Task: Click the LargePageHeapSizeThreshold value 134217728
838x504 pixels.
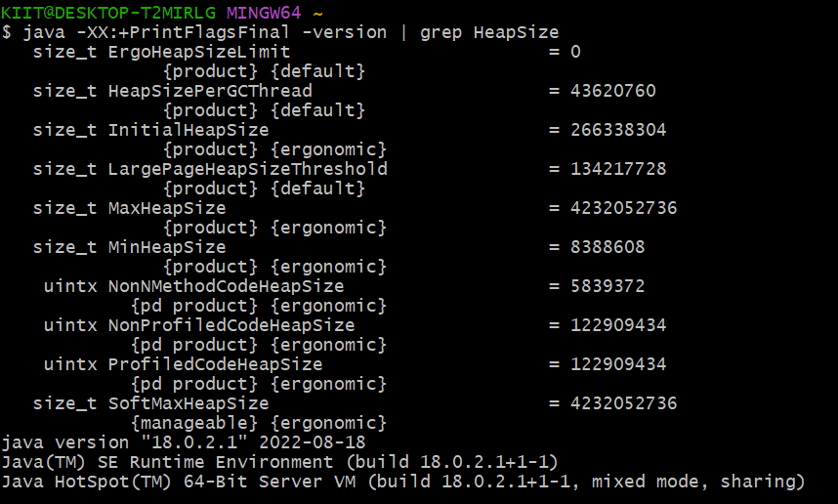Action: pyautogui.click(x=618, y=169)
